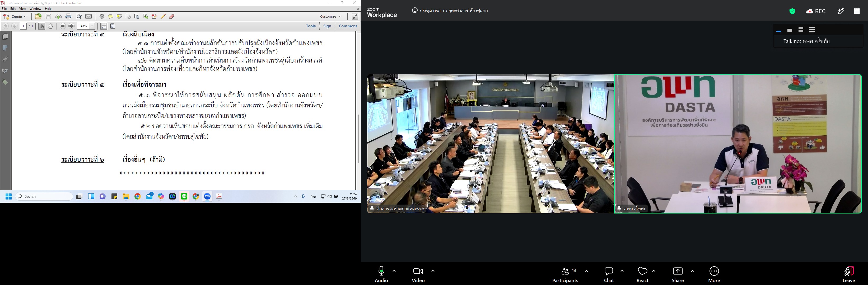Zoom out with the minus button in Acrobat
The height and width of the screenshot is (285, 868).
63,26
